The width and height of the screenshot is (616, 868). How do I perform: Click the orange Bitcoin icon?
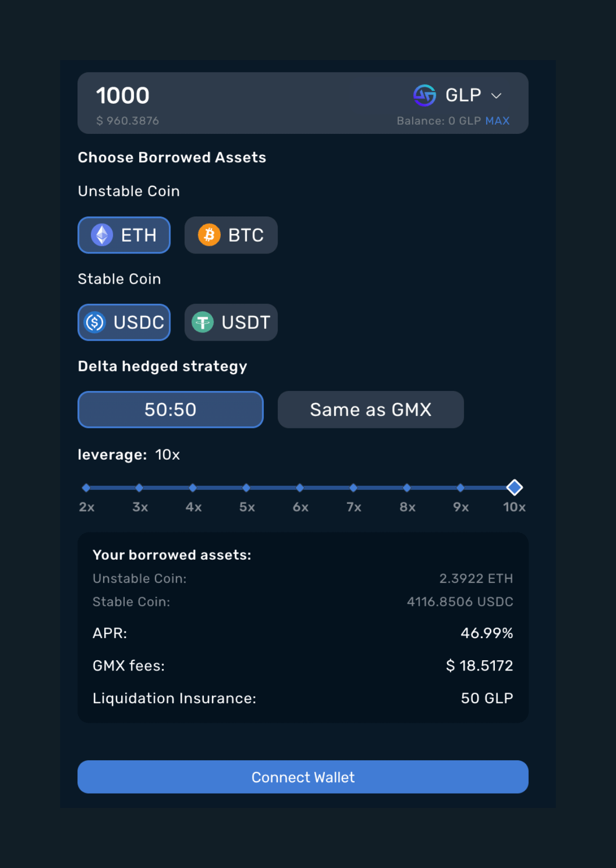click(x=209, y=235)
